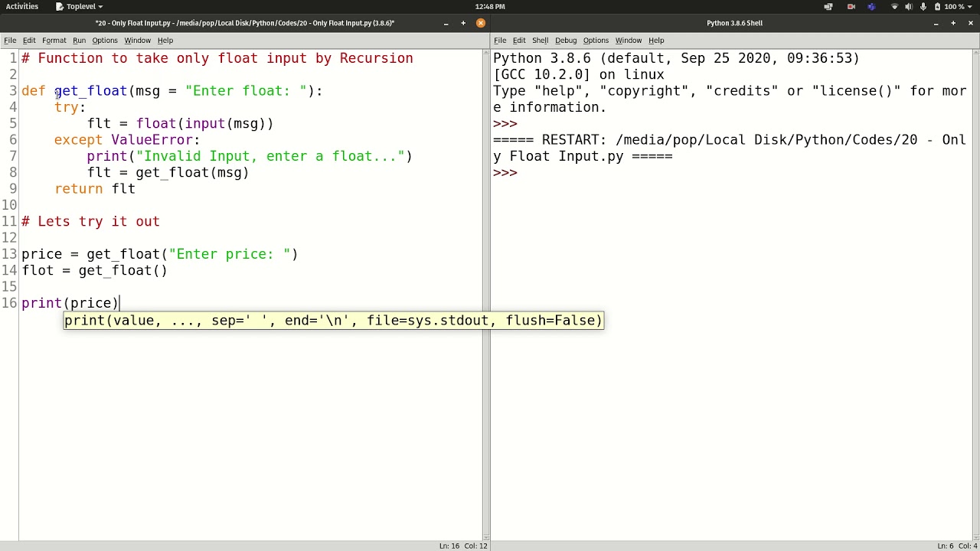Click 'get_float' in the def line

[90, 91]
